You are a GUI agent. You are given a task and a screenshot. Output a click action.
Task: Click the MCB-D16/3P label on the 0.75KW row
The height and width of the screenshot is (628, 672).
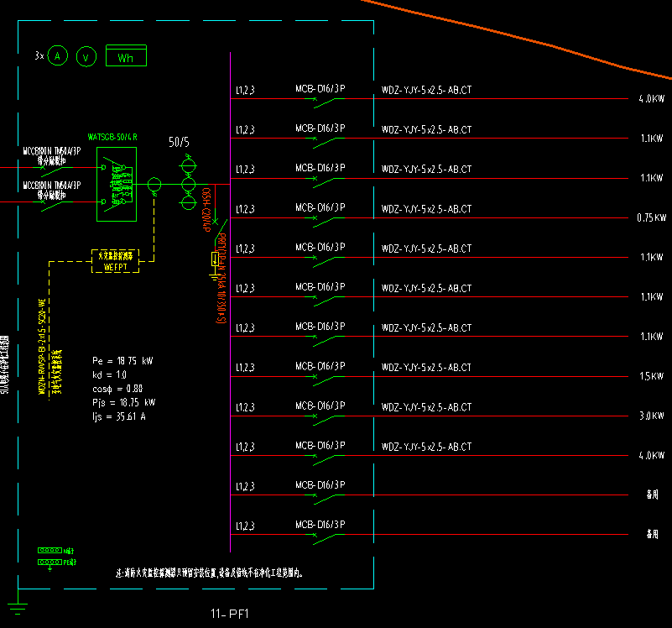click(320, 207)
